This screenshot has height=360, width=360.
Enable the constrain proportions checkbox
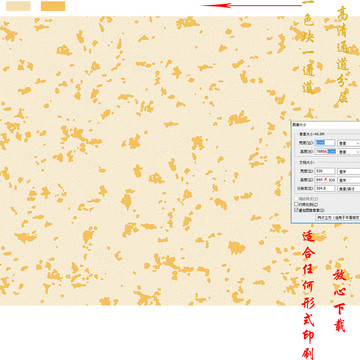pos(296,204)
